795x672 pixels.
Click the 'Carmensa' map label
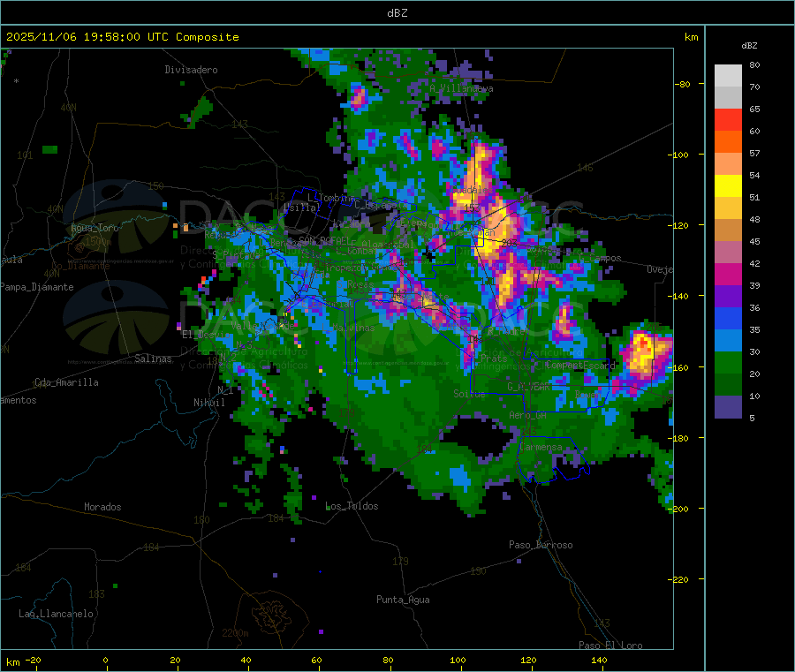(x=541, y=447)
